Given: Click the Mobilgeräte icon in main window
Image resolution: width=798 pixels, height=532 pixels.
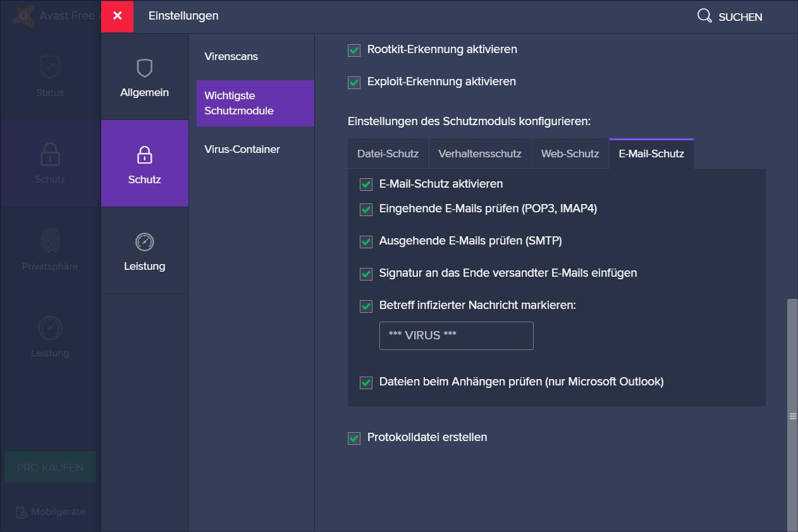Looking at the screenshot, I should pyautogui.click(x=21, y=512).
